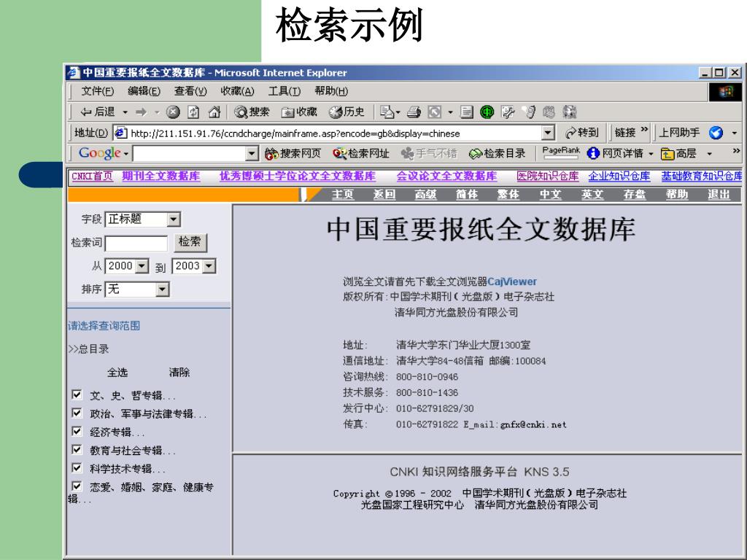Click the Home page icon
Screen dimensions: 747x560
point(214,112)
